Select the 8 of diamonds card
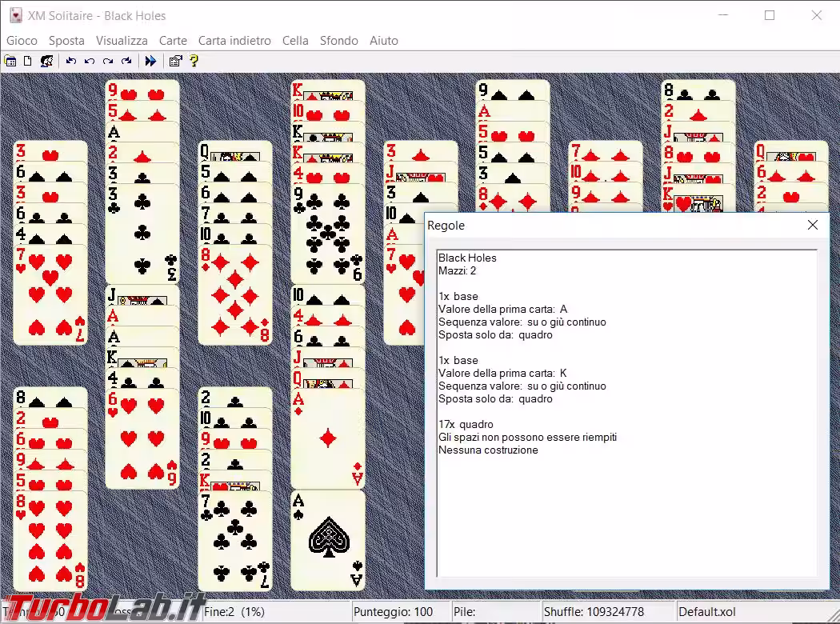Viewport: 840px width, 624px height. 235,296
